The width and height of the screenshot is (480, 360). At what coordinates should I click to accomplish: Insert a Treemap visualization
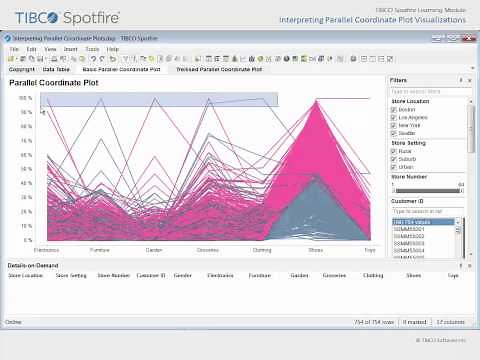coord(295,59)
